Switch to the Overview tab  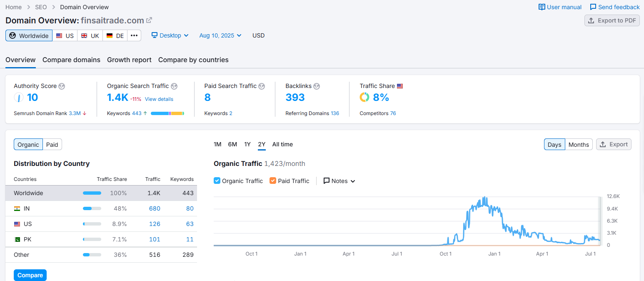point(20,60)
